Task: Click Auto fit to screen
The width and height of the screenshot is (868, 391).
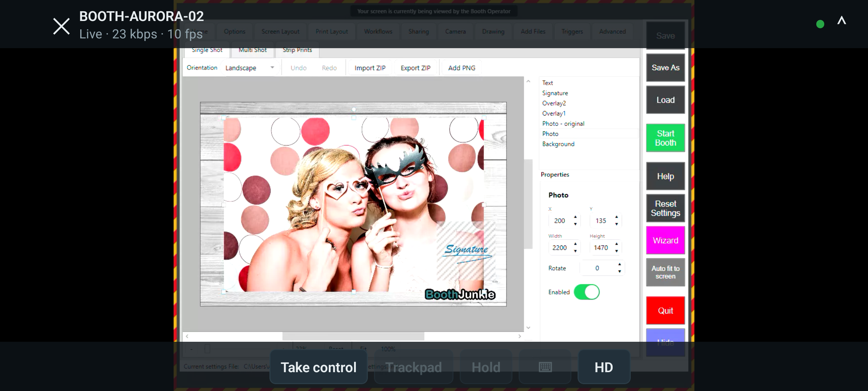Action: tap(665, 272)
